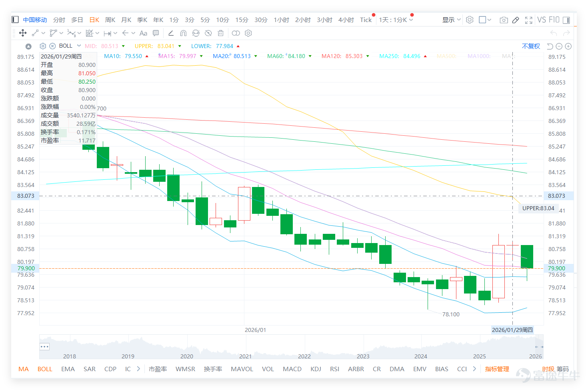Take a chart screenshot with camera icon

point(504,20)
